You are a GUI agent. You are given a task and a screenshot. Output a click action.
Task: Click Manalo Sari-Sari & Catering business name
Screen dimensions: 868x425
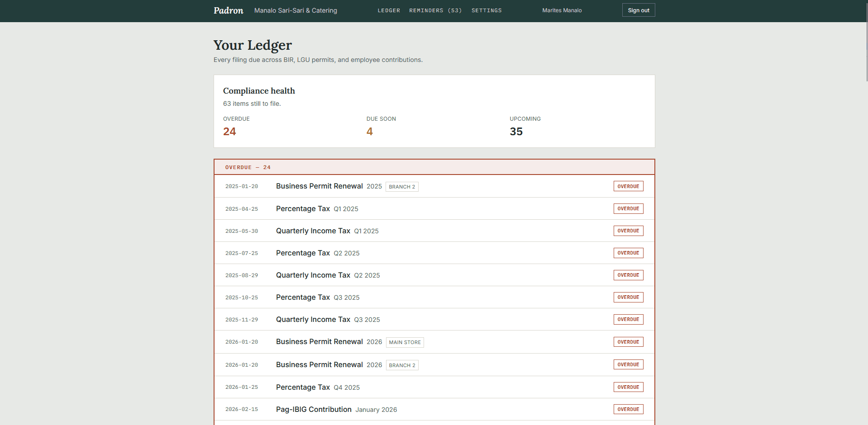point(296,10)
